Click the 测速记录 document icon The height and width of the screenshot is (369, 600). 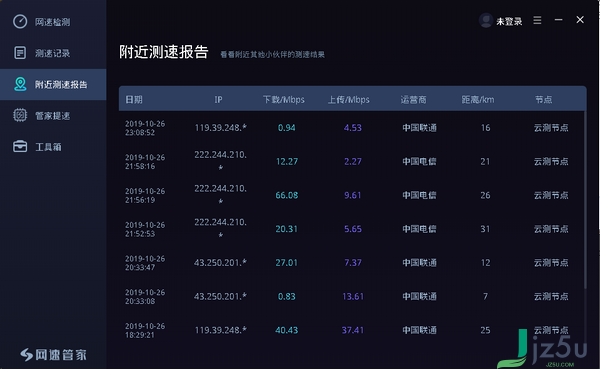point(20,53)
